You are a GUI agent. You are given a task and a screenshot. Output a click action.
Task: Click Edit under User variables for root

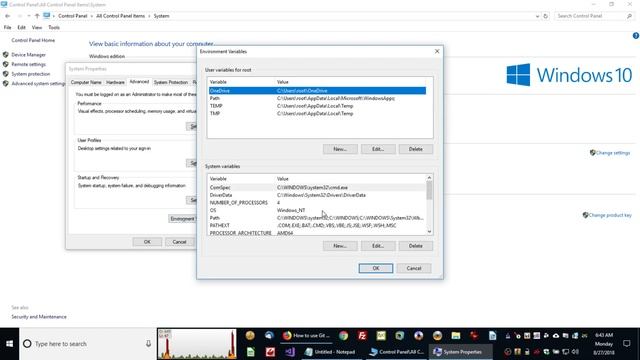pyautogui.click(x=378, y=149)
